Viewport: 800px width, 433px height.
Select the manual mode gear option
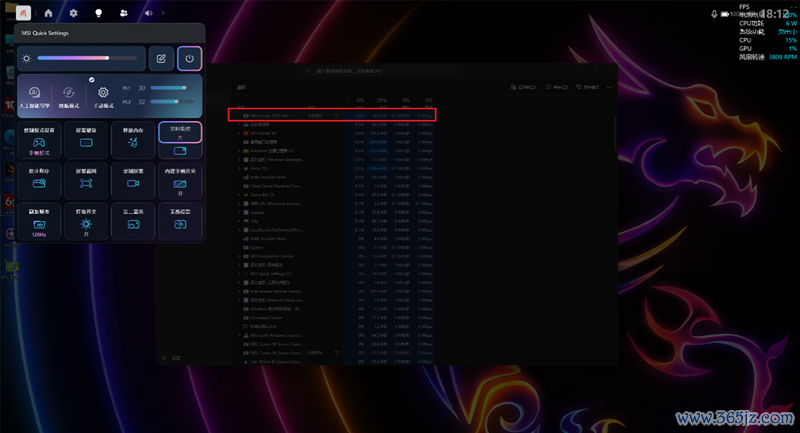pos(103,96)
